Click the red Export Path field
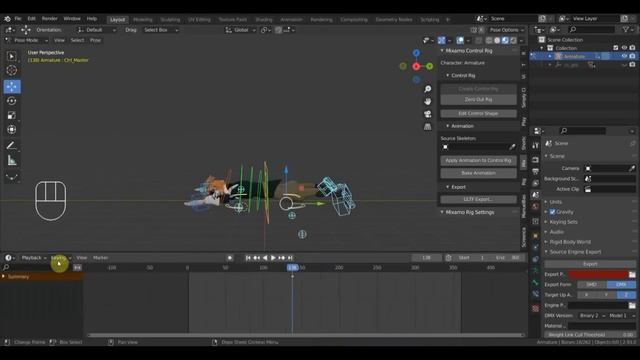This screenshot has width=640, height=360. [598, 274]
